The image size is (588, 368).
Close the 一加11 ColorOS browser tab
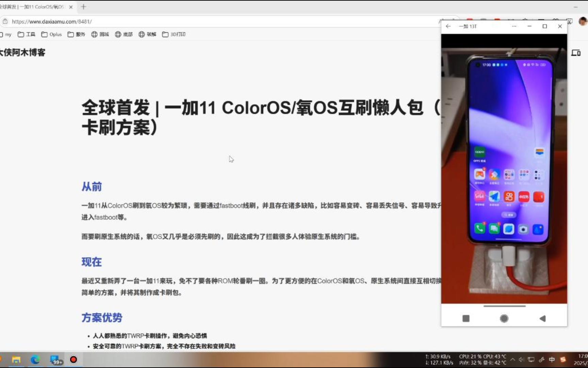coord(71,7)
